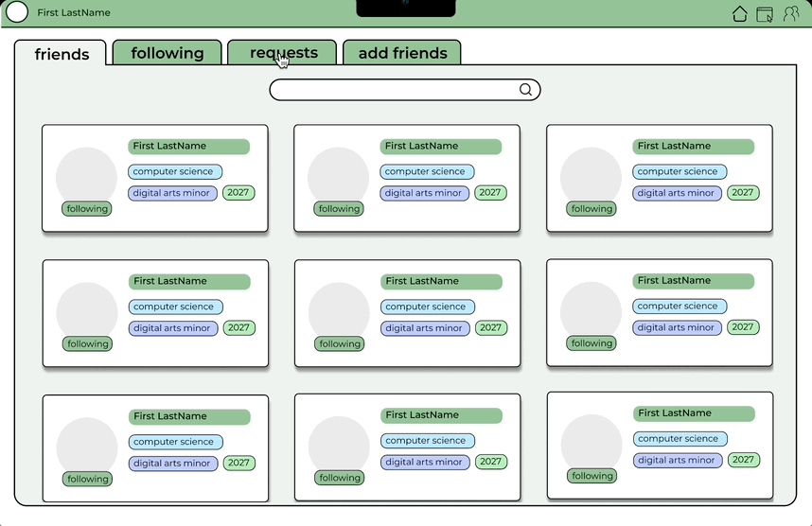Click 2027 year tag, third-row middle card
Image resolution: width=812 pixels, height=526 pixels.
490,462
